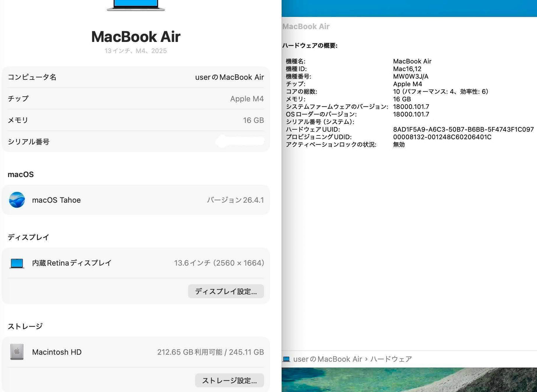Click the 機種番号 value MW0W3J/A
Viewport: 537px width, 392px height.
[x=411, y=76]
